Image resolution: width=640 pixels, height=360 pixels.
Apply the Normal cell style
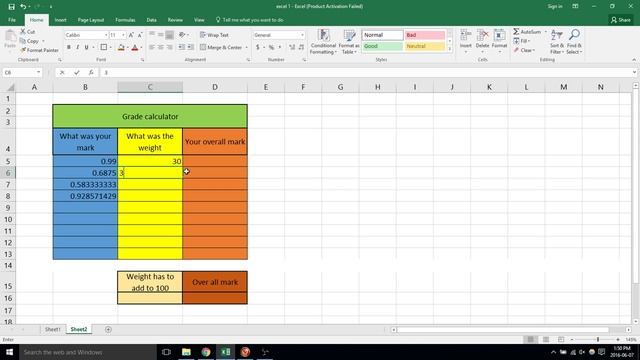click(382, 35)
